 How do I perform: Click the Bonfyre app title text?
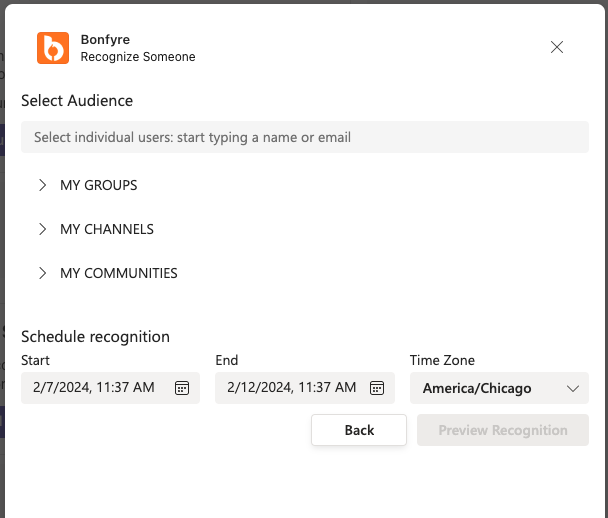105,40
